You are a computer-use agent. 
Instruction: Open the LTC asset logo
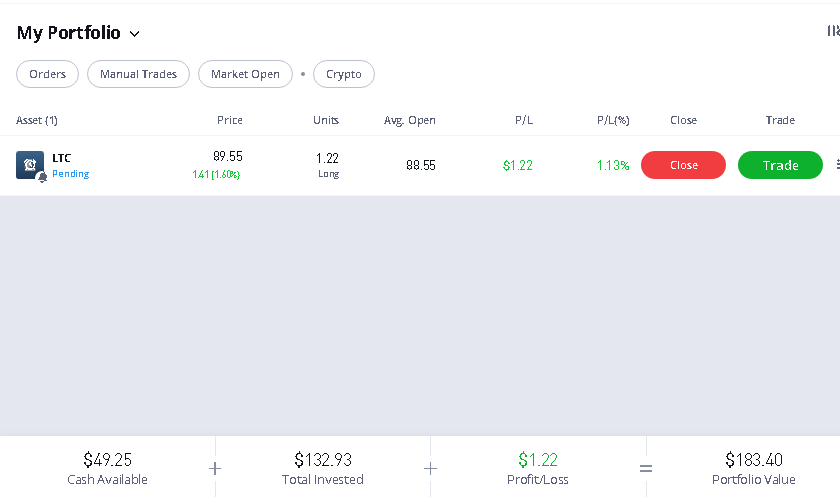click(x=30, y=164)
